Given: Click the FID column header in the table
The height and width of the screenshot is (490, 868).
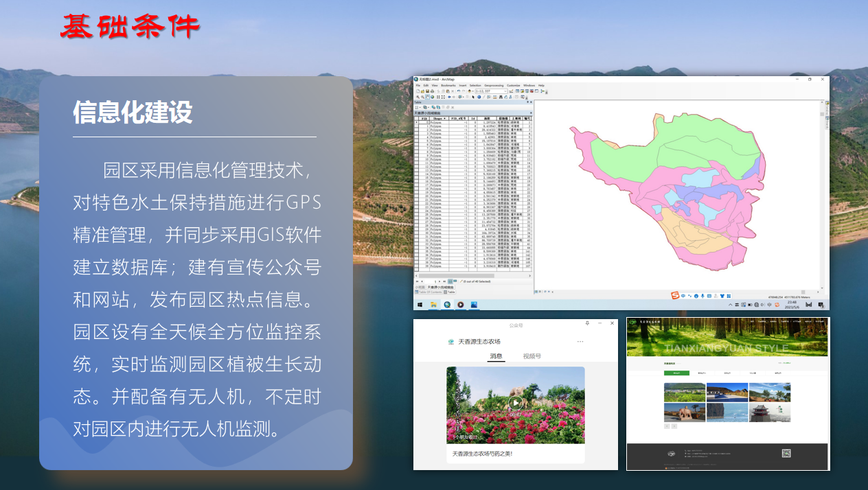Looking at the screenshot, I should (424, 119).
